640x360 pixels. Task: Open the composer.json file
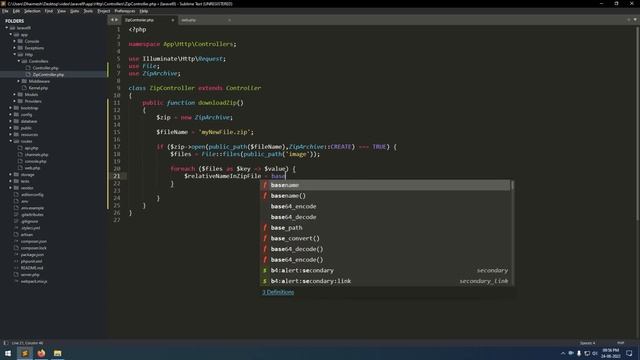[33, 241]
